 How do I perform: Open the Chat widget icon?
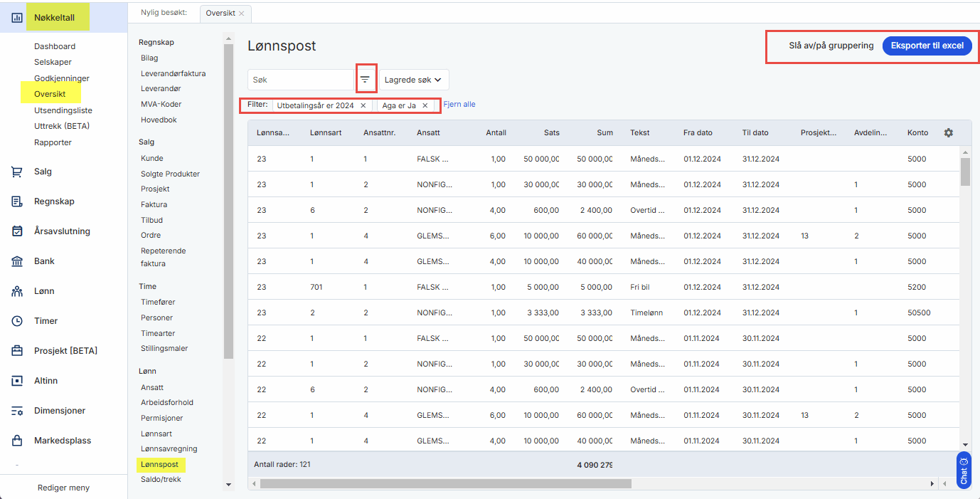pyautogui.click(x=964, y=471)
